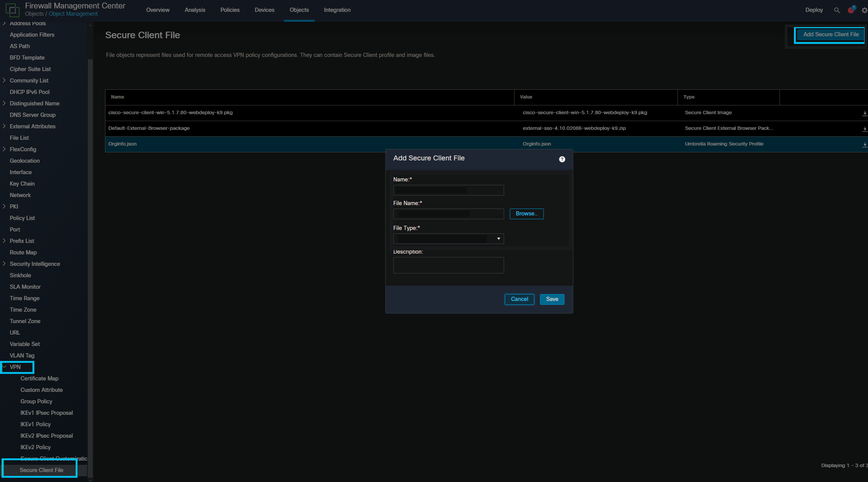Open the Overview menu
The height and width of the screenshot is (482, 868).
(158, 10)
